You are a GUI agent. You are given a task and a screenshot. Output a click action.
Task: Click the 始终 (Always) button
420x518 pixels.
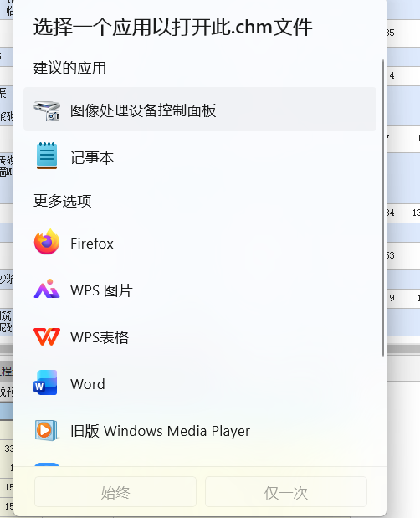coord(115,491)
